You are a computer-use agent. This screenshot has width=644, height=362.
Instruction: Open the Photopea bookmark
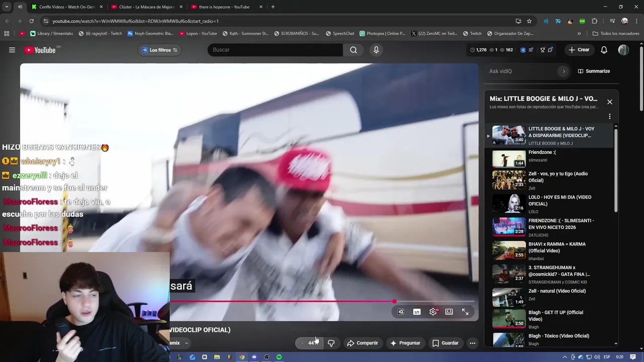tap(382, 34)
